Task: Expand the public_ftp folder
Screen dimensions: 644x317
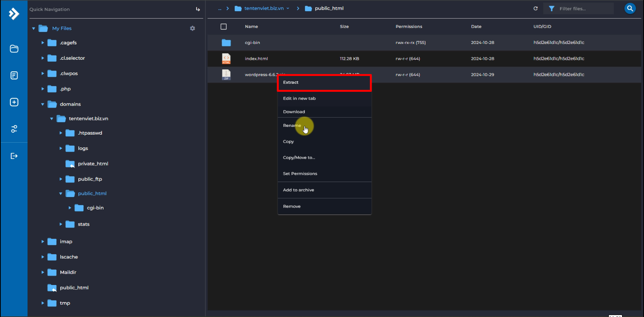Action: pyautogui.click(x=61, y=179)
